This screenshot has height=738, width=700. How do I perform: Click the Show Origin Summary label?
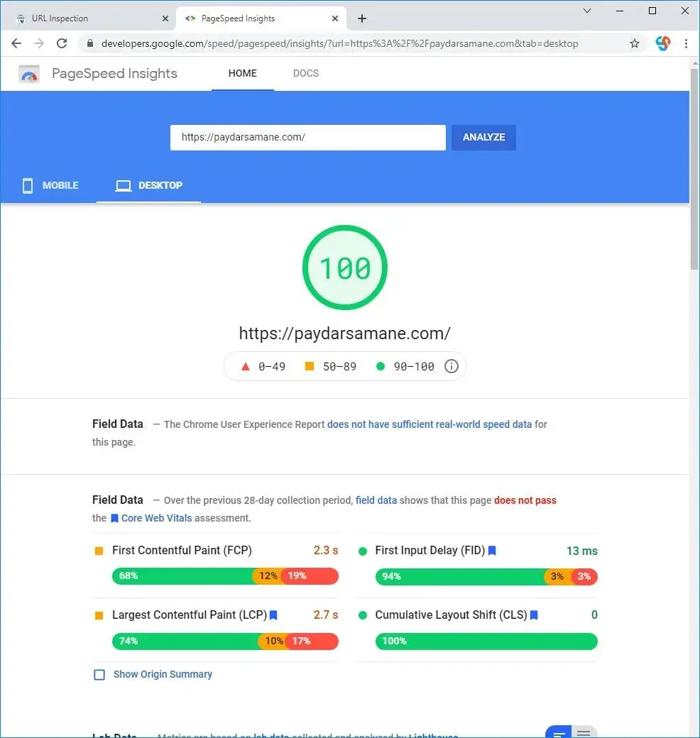163,674
